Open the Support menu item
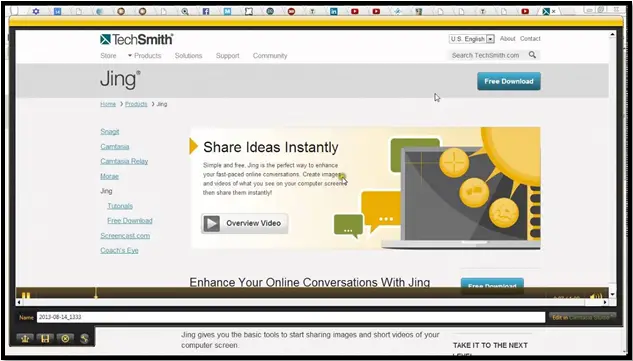The width and height of the screenshot is (633, 361). tap(228, 56)
